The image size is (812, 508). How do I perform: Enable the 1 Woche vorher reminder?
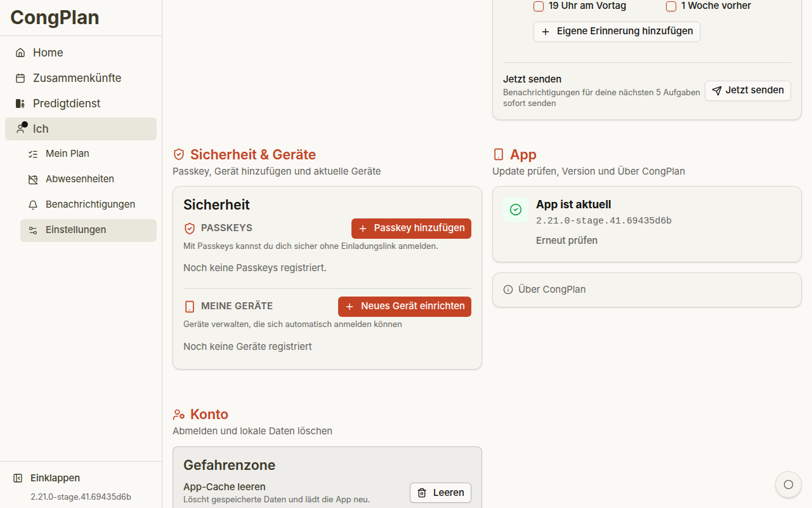click(x=671, y=6)
